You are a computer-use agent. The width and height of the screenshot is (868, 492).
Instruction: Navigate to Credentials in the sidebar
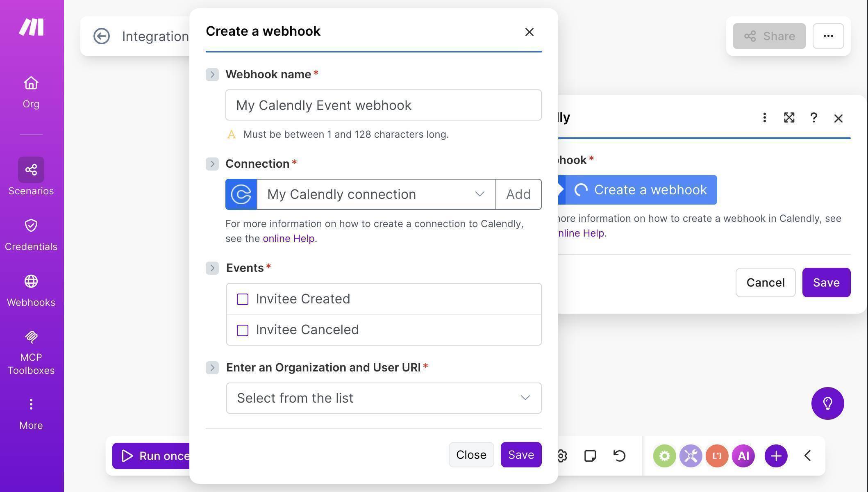click(x=31, y=234)
